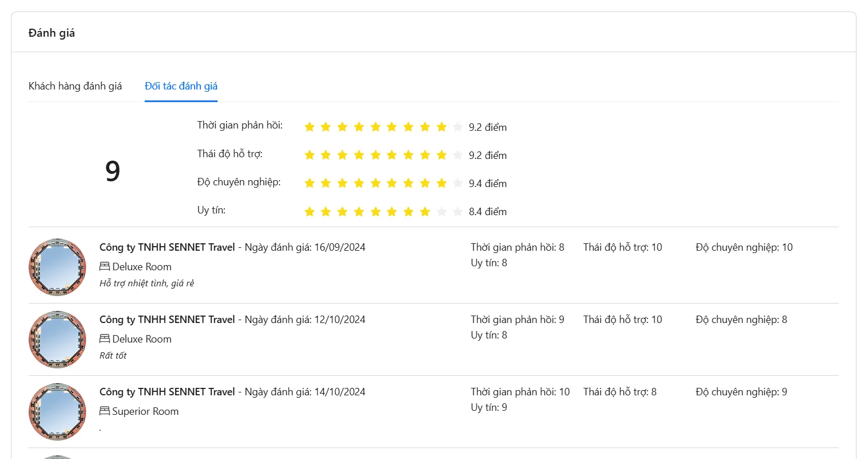Click first star in Thời gian phản hồi row

tap(309, 127)
